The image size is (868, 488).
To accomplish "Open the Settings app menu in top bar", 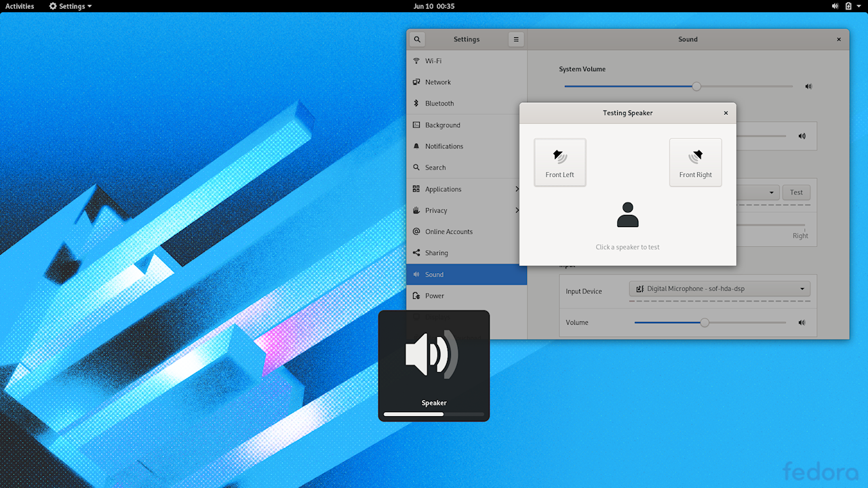I will pos(71,6).
